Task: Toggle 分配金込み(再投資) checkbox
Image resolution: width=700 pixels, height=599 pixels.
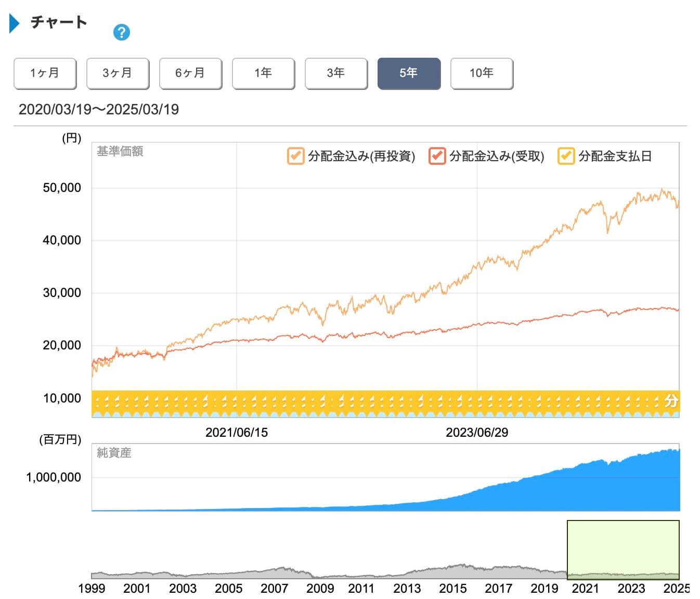Action: (x=295, y=155)
